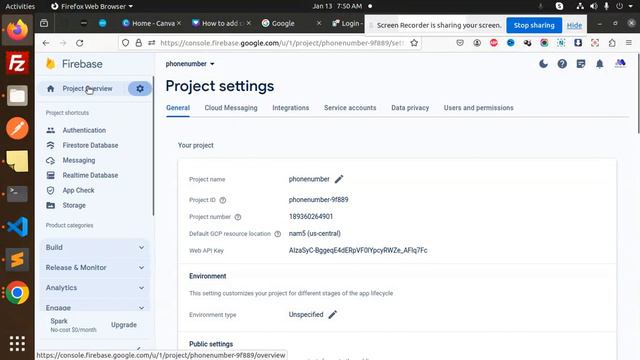Switch to Cloud Messaging tab
The height and width of the screenshot is (360, 640).
231,108
